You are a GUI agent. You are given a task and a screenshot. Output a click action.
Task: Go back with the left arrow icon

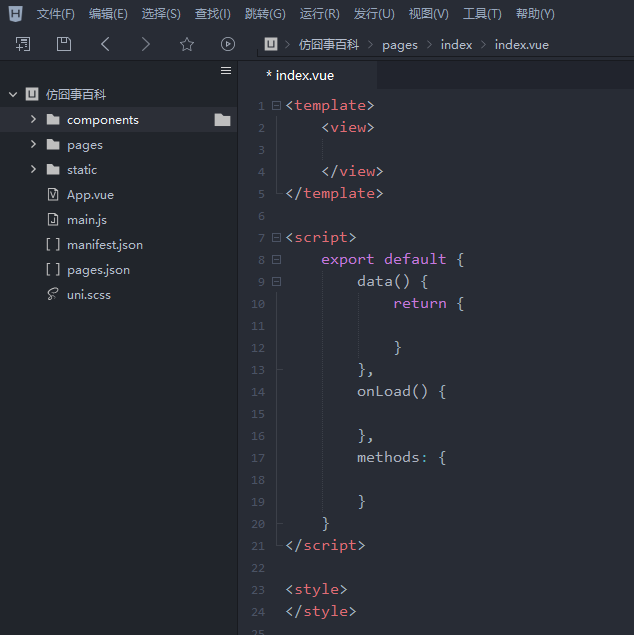tap(105, 44)
